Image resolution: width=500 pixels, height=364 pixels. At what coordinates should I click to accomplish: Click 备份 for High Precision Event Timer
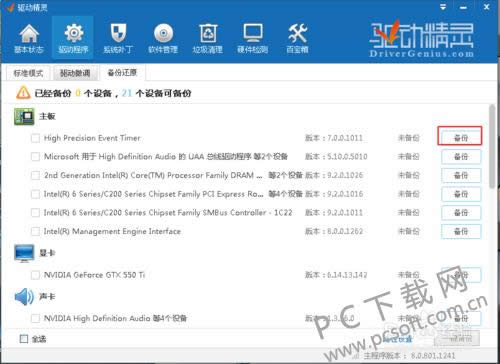click(x=461, y=138)
